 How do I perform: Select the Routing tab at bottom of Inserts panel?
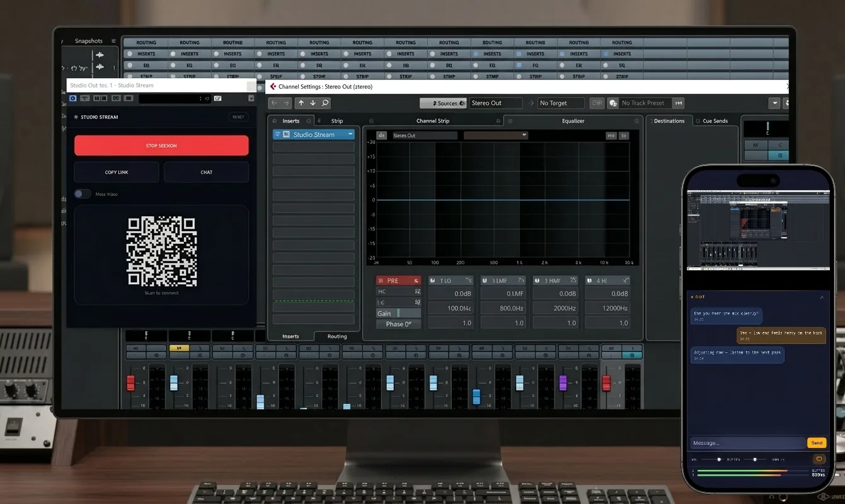click(337, 336)
